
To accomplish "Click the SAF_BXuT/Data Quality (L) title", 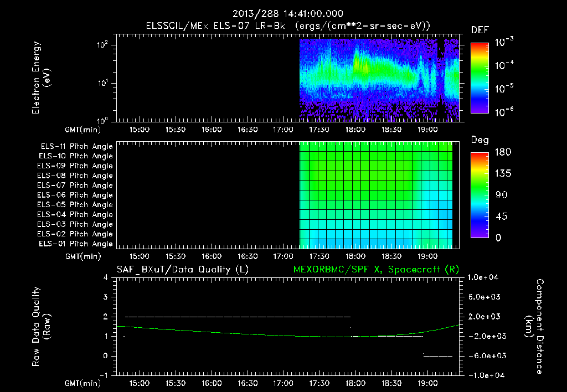I will (x=183, y=270).
